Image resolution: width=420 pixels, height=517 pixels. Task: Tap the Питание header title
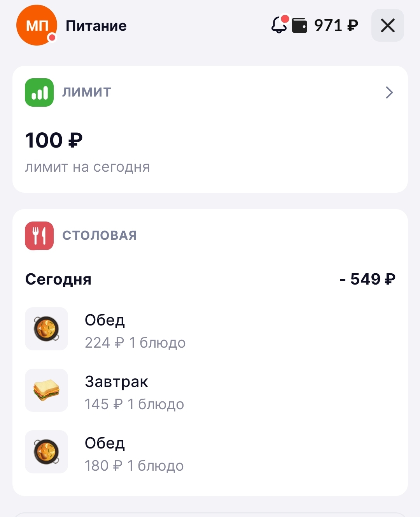pyautogui.click(x=96, y=26)
